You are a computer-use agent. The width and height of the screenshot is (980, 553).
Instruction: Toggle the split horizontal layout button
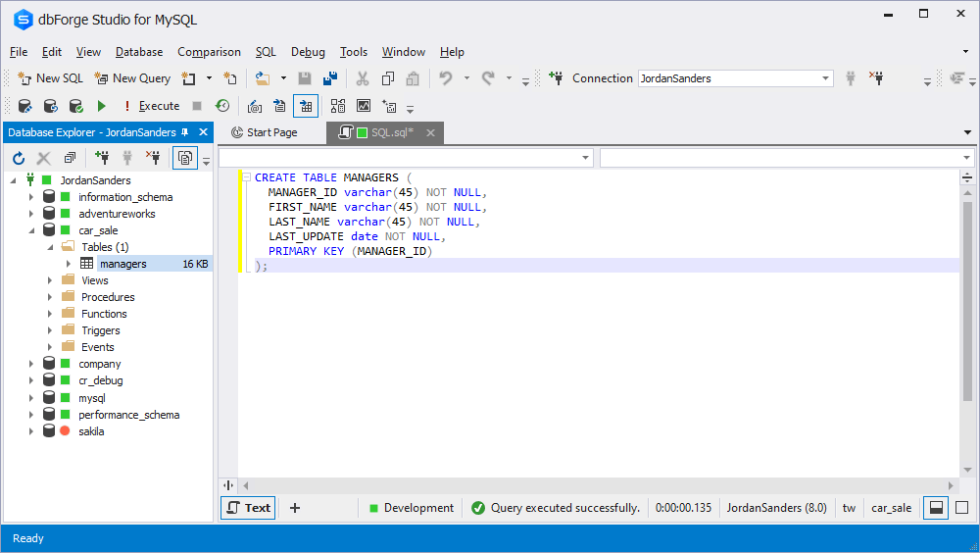coord(936,508)
